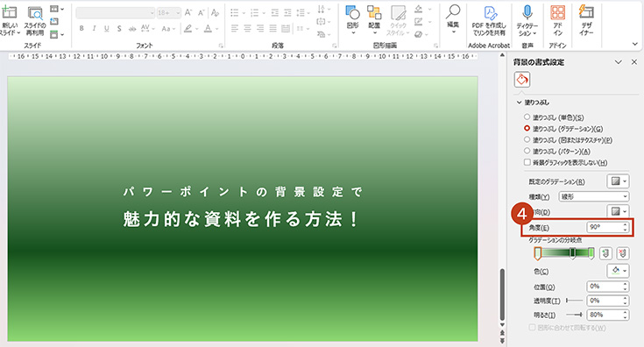Click the Numbering list icon
Screen dimensions: 644x347
(x=255, y=13)
